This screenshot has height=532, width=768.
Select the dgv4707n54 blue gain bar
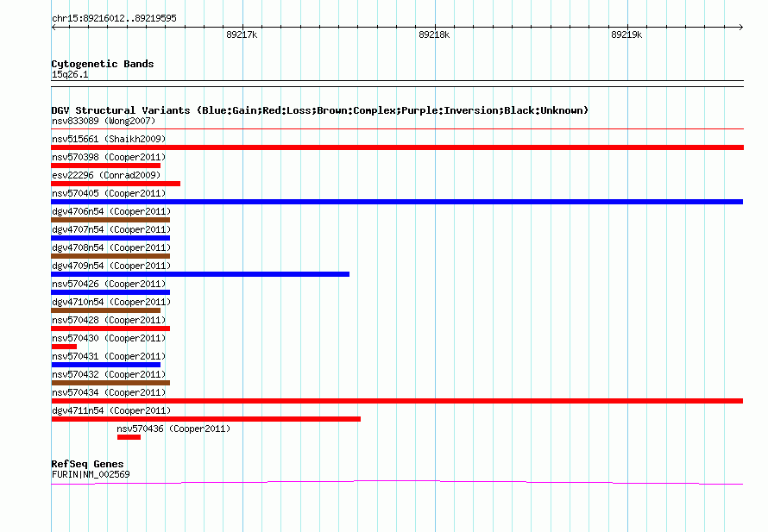pyautogui.click(x=110, y=238)
